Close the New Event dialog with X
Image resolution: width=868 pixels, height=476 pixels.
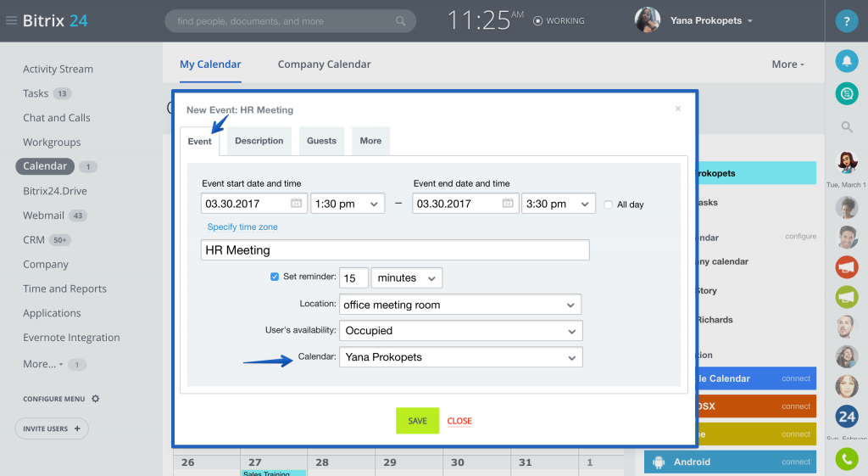click(x=677, y=109)
